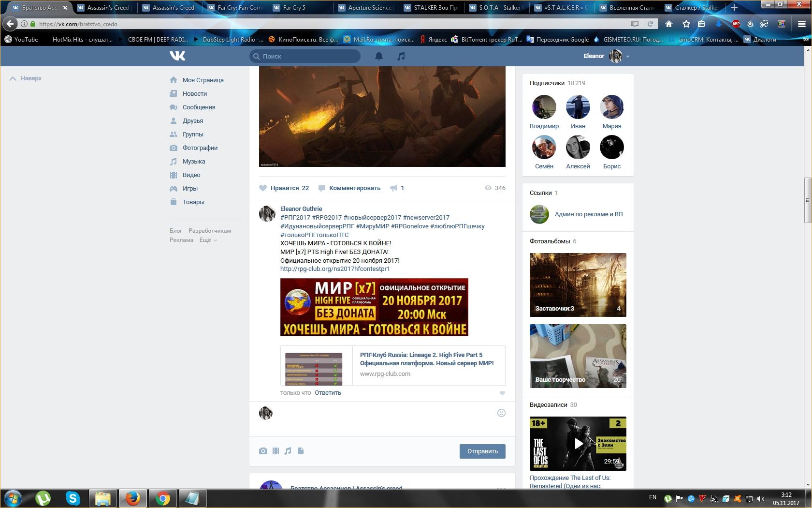Open Моя Страница in the left menu
This screenshot has width=812, height=508.
point(197,80)
